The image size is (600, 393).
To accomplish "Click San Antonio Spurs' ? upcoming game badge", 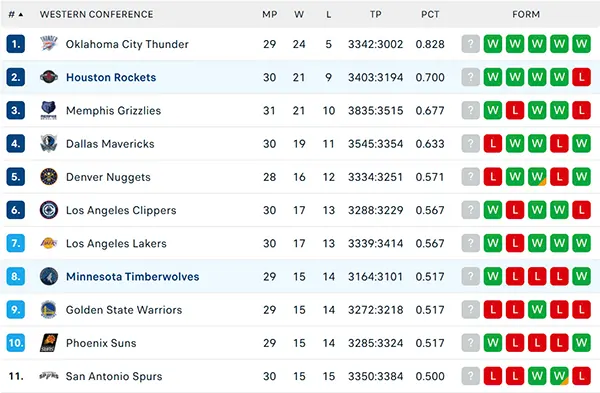I will pos(471,376).
